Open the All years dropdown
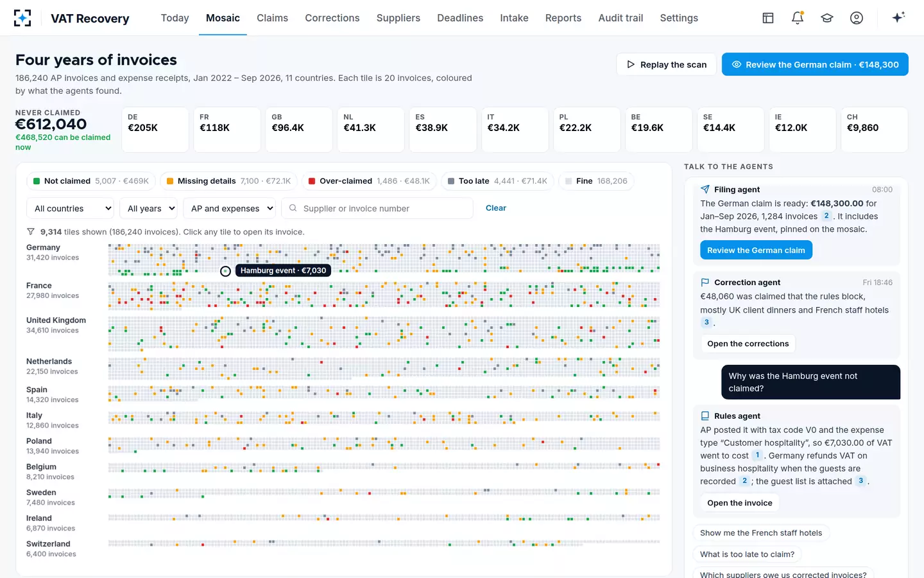The image size is (924, 578). coord(149,208)
